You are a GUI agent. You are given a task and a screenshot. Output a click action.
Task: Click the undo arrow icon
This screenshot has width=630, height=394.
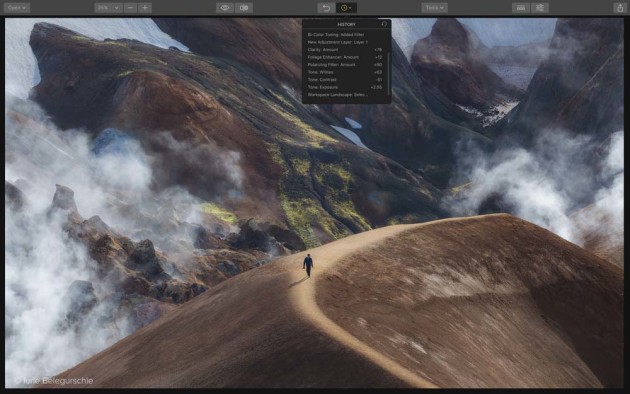(x=326, y=8)
